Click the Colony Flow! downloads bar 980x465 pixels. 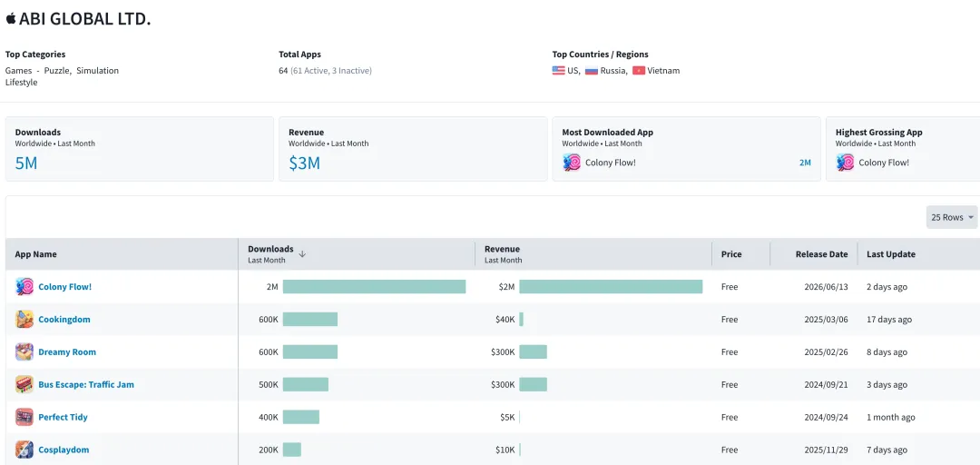375,287
